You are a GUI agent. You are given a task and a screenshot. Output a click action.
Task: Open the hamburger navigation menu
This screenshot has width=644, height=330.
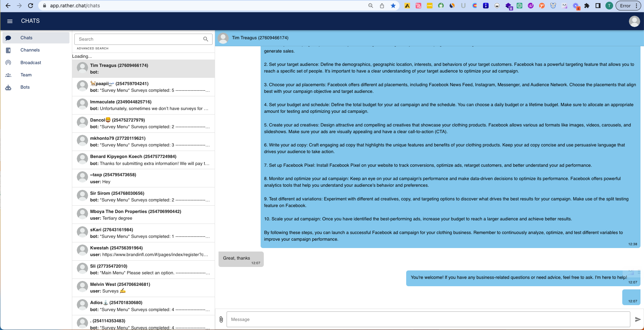pyautogui.click(x=10, y=21)
